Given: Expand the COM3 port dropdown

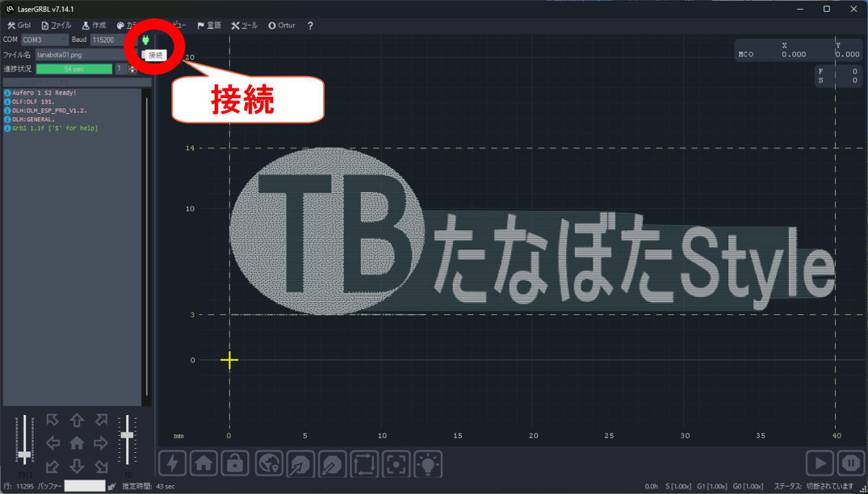Looking at the screenshot, I should [45, 40].
